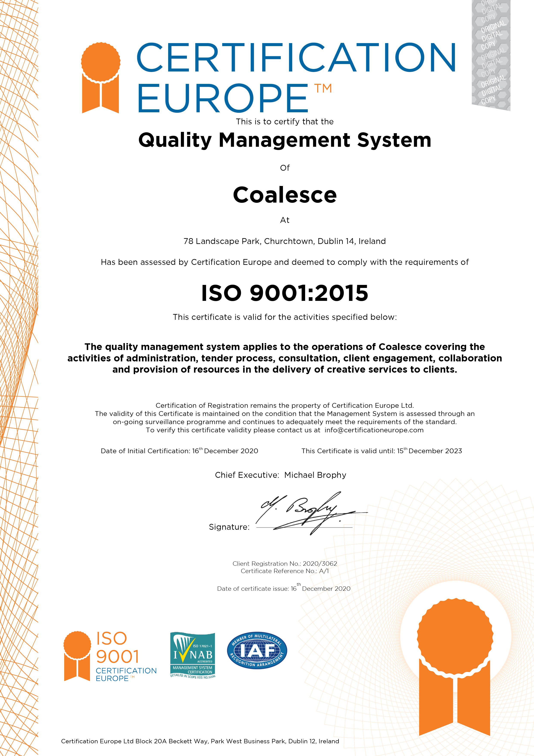Click 'This Certificate is valid until: 15th December 2023'
The width and height of the screenshot is (534, 756).
point(382,450)
